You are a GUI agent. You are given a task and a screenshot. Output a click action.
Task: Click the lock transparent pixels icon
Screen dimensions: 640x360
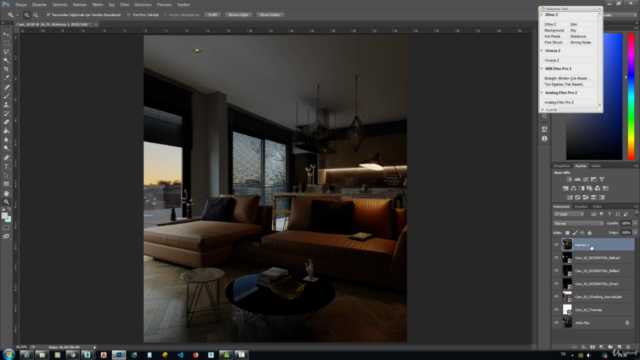point(567,233)
